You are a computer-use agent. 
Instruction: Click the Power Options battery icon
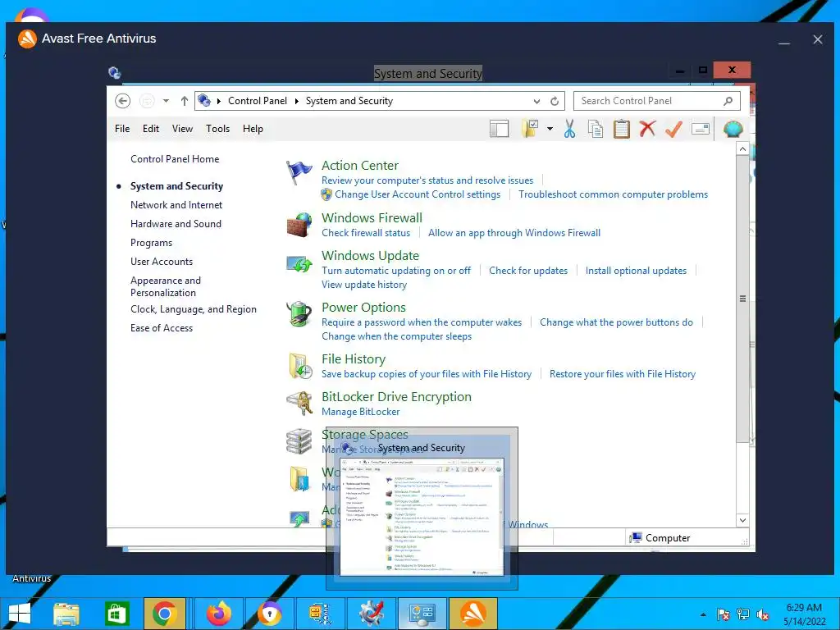tap(299, 314)
